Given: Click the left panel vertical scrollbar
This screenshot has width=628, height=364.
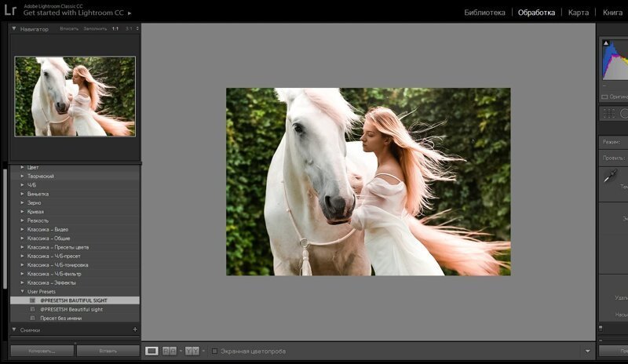Looking at the screenshot, I should (x=5, y=228).
